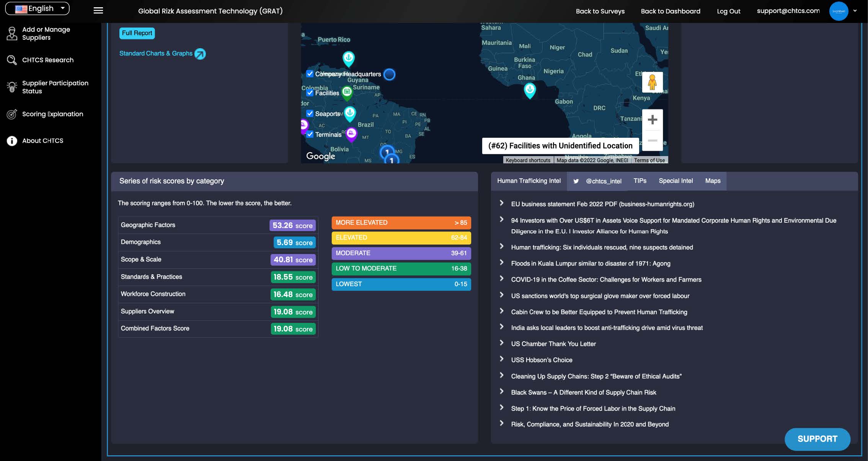Image resolution: width=868 pixels, height=461 pixels.
Task: Click the CHTCS Research magnifier icon
Action: 12,60
